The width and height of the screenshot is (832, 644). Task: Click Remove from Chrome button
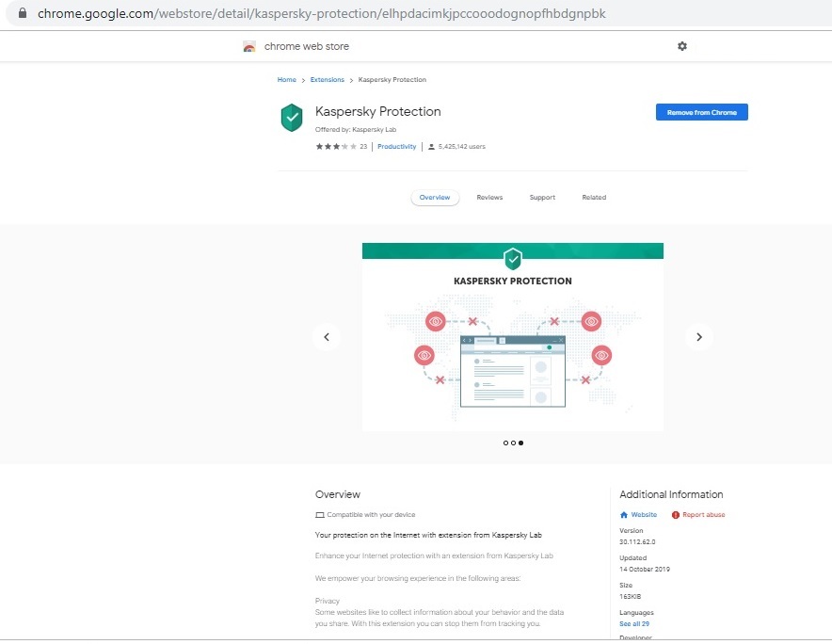click(701, 112)
